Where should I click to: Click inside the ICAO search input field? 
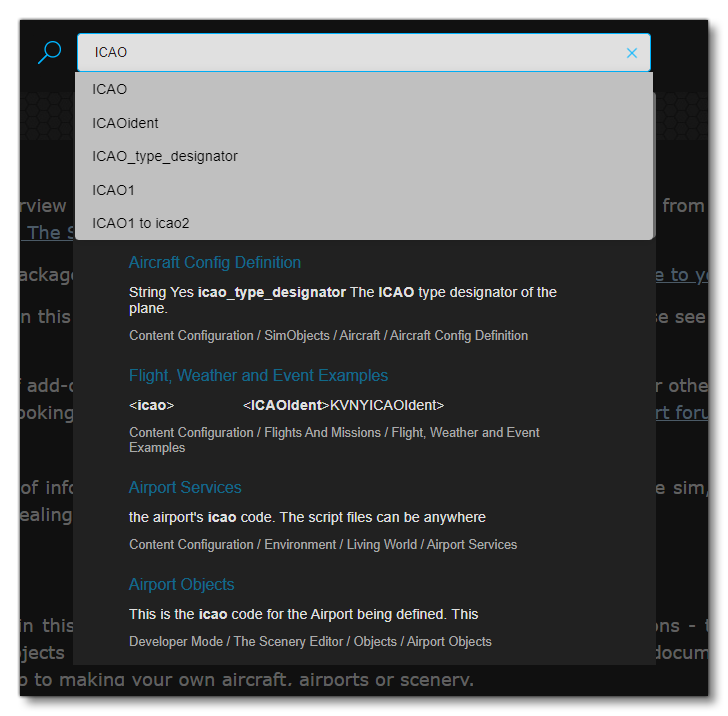tap(364, 52)
